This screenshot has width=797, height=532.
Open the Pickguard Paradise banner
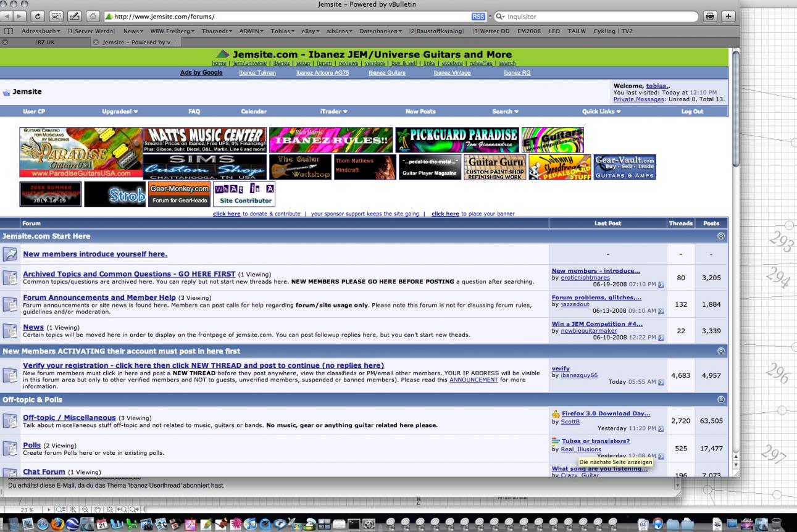(x=457, y=140)
